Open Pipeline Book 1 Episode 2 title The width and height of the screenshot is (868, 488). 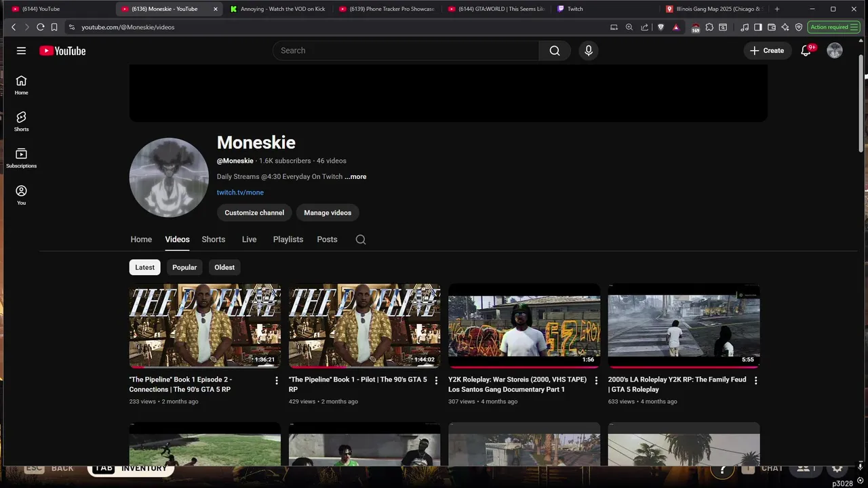180,384
